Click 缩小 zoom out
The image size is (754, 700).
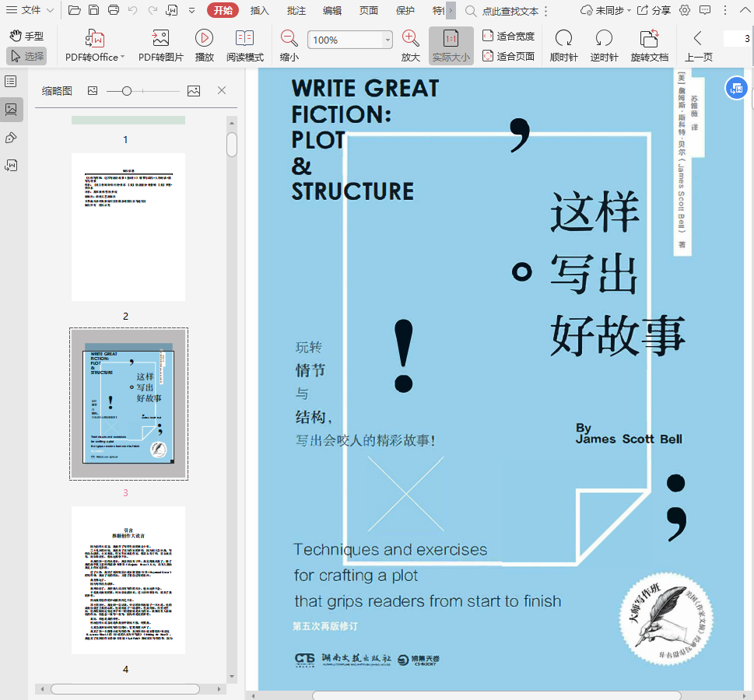(x=289, y=46)
